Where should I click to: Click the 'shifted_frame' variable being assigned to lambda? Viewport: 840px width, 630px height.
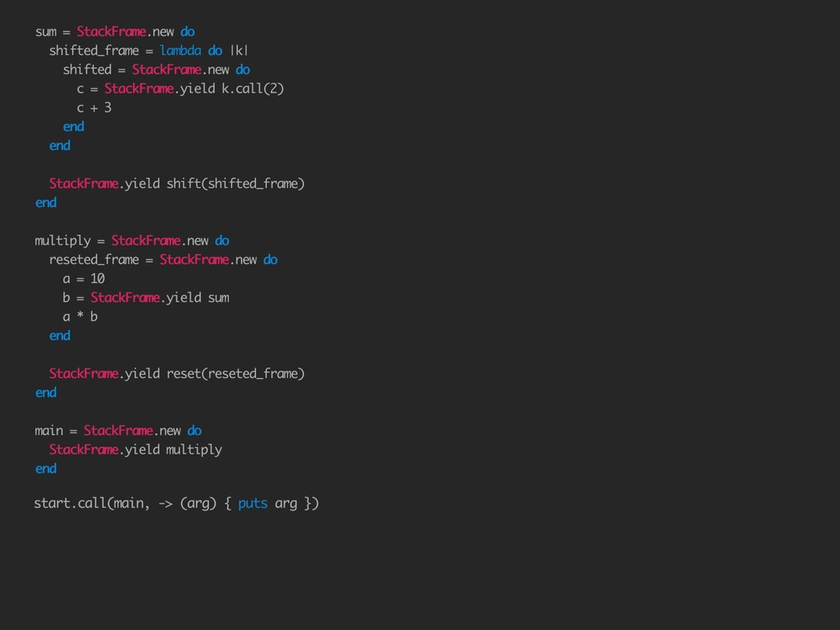[94, 51]
